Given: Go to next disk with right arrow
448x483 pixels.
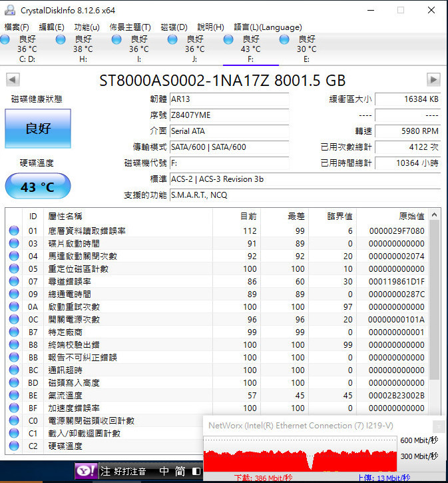Looking at the screenshot, I should coord(433,80).
